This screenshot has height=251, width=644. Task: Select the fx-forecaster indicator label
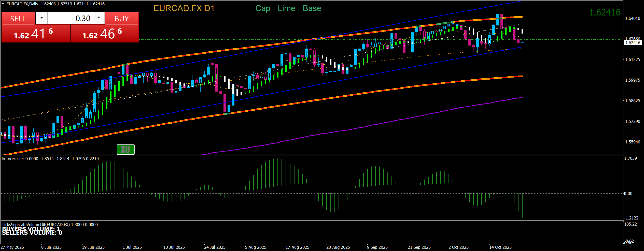click(x=50, y=159)
